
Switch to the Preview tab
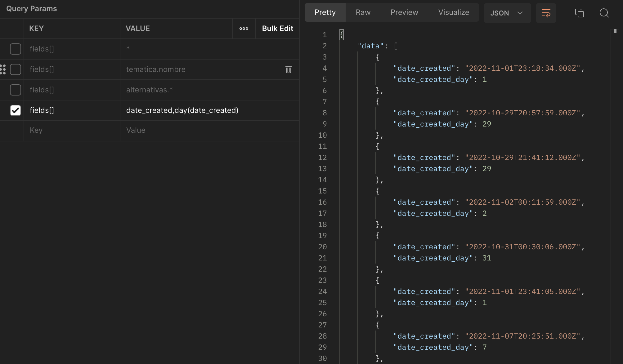(404, 12)
